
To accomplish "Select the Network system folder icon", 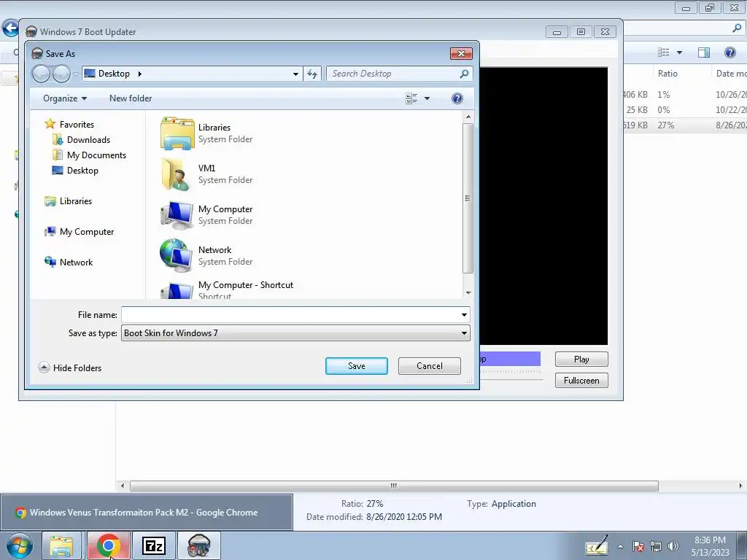I will click(177, 256).
